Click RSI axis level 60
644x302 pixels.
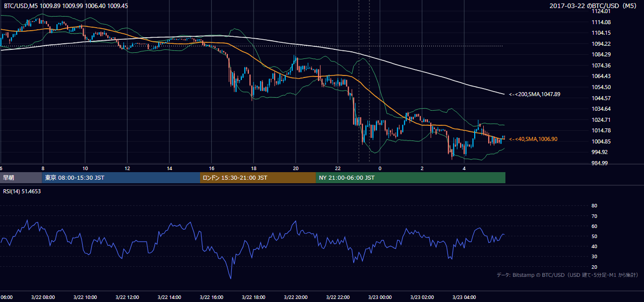click(x=594, y=226)
